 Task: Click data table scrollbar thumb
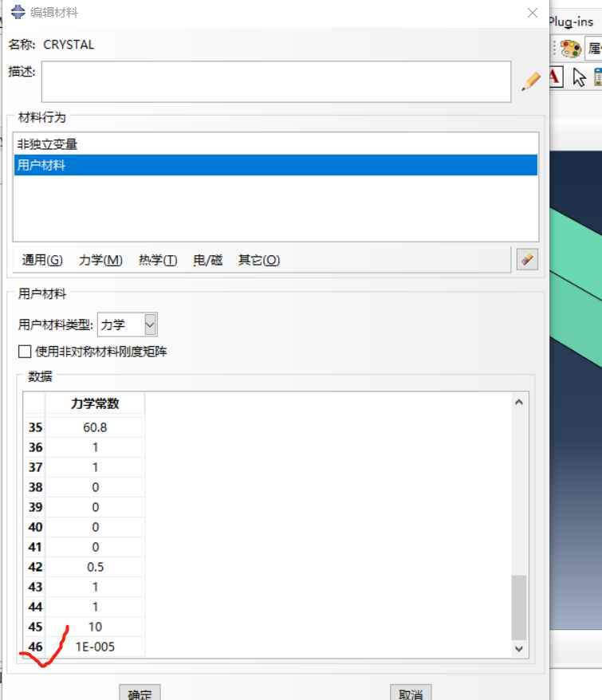[x=519, y=608]
